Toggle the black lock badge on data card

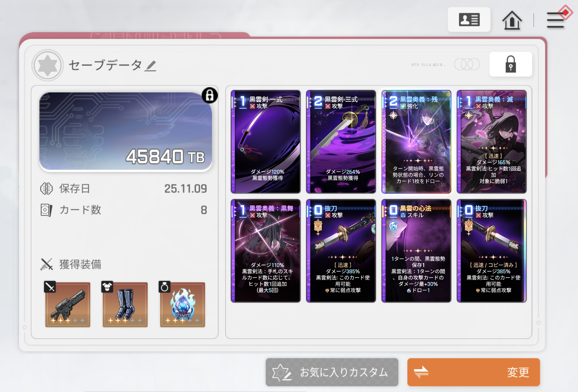point(210,95)
